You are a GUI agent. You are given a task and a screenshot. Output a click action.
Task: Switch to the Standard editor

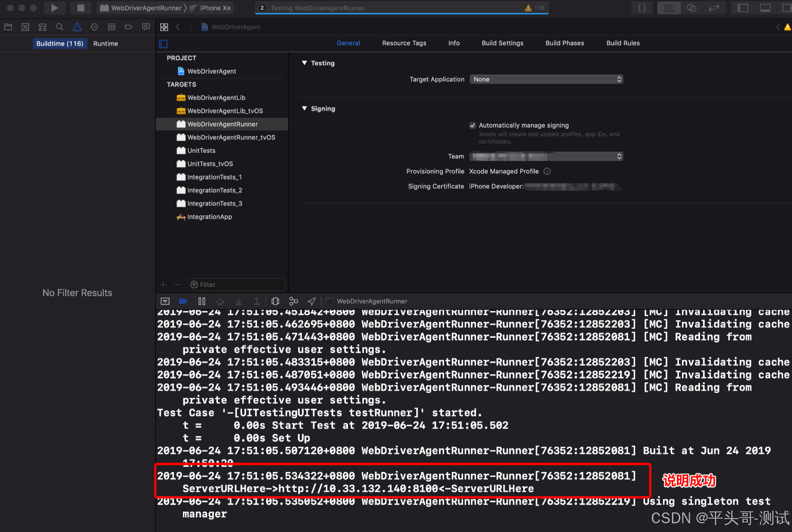point(669,8)
